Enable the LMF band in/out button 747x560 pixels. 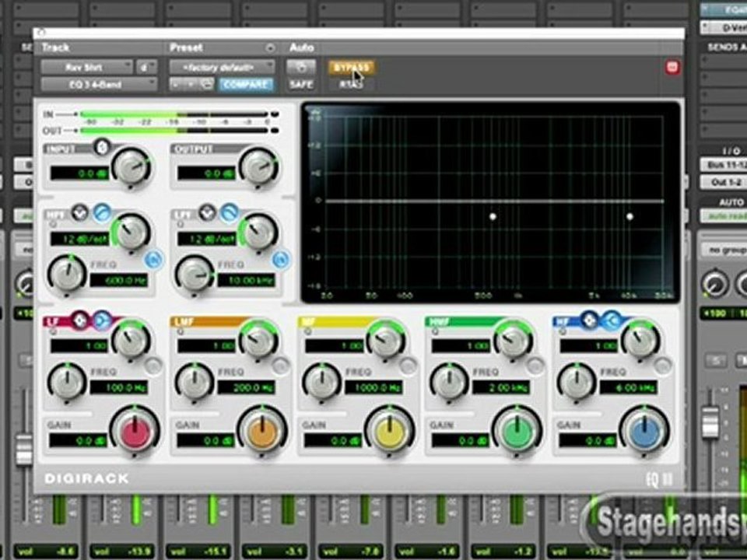click(281, 366)
